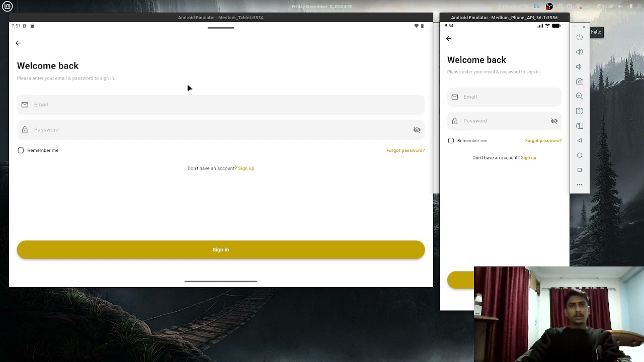
Task: Raise volume with the emulator volume up icon
Action: (x=580, y=52)
